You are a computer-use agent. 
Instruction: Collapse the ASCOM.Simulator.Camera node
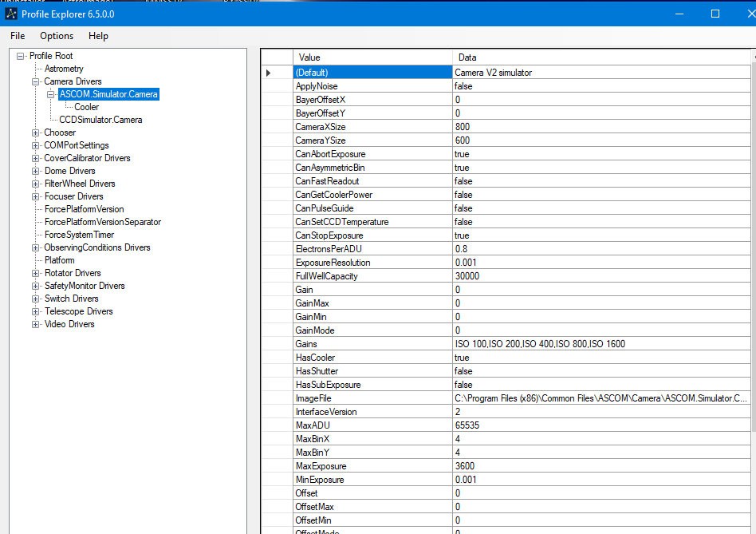click(x=50, y=94)
